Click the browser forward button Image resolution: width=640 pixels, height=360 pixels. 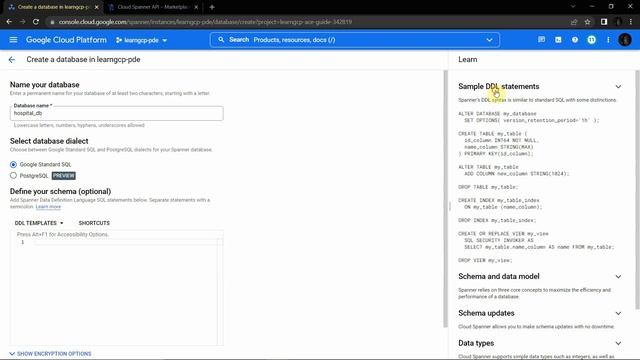pyautogui.click(x=22, y=22)
